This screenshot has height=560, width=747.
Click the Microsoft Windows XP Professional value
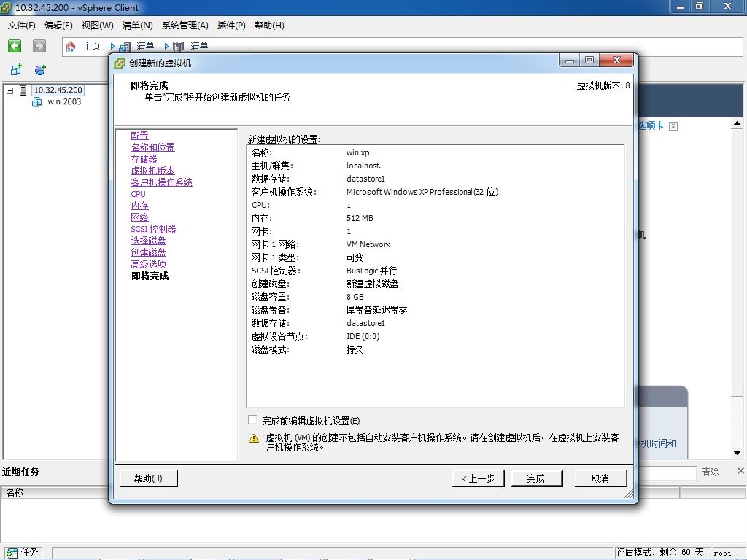click(x=422, y=192)
